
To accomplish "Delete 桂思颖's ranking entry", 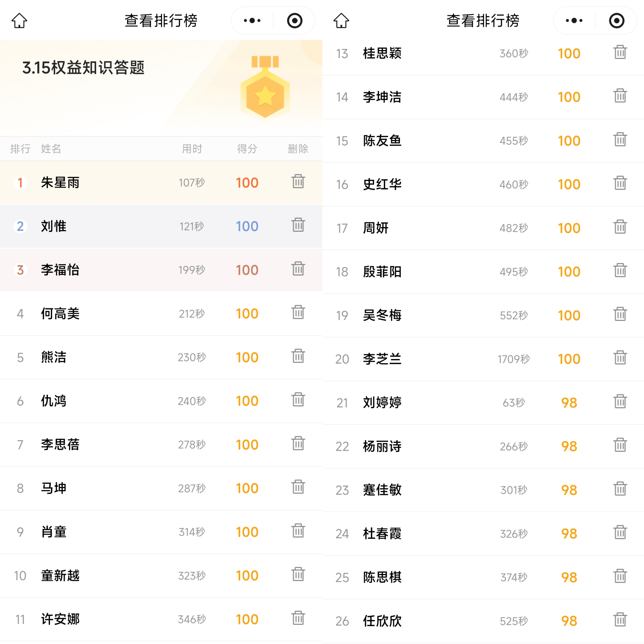I will (620, 53).
